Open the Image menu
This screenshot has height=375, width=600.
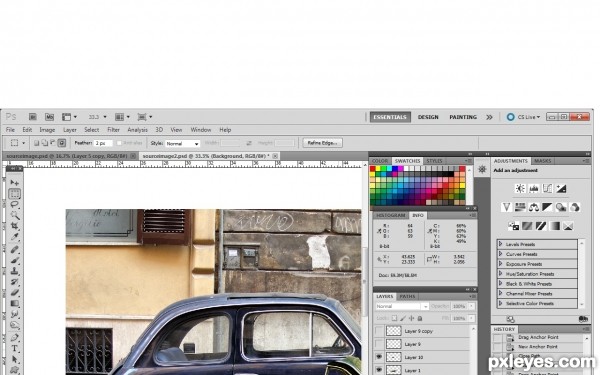click(x=47, y=130)
